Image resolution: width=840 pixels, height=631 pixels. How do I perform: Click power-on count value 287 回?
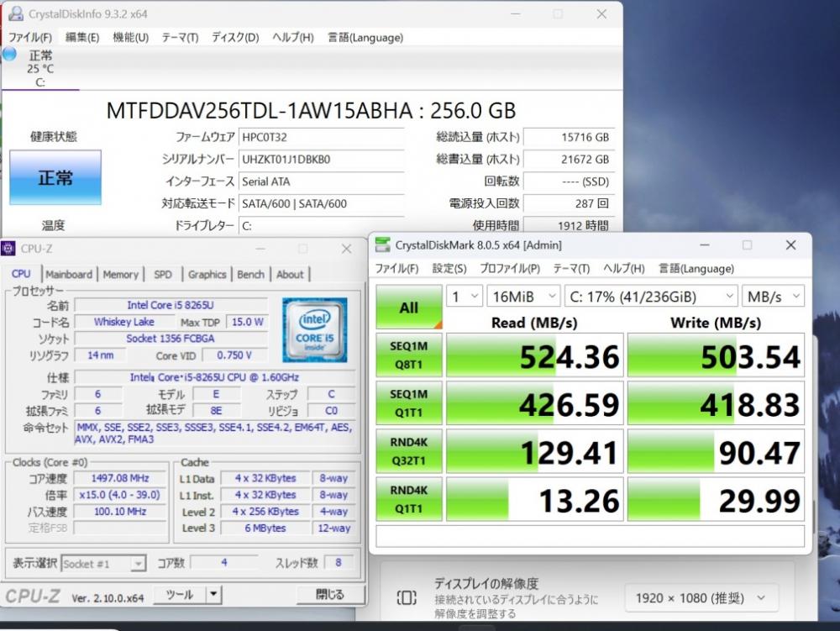point(569,203)
